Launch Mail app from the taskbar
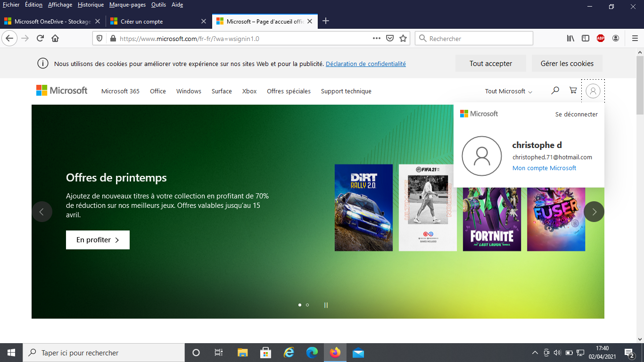 coord(358,353)
